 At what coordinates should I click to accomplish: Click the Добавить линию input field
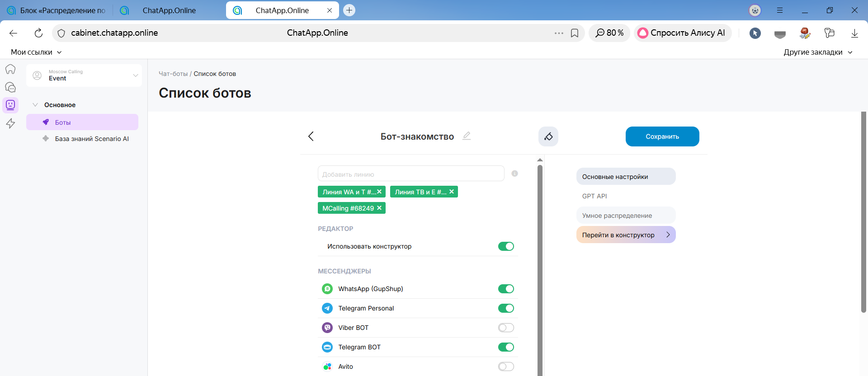click(410, 174)
